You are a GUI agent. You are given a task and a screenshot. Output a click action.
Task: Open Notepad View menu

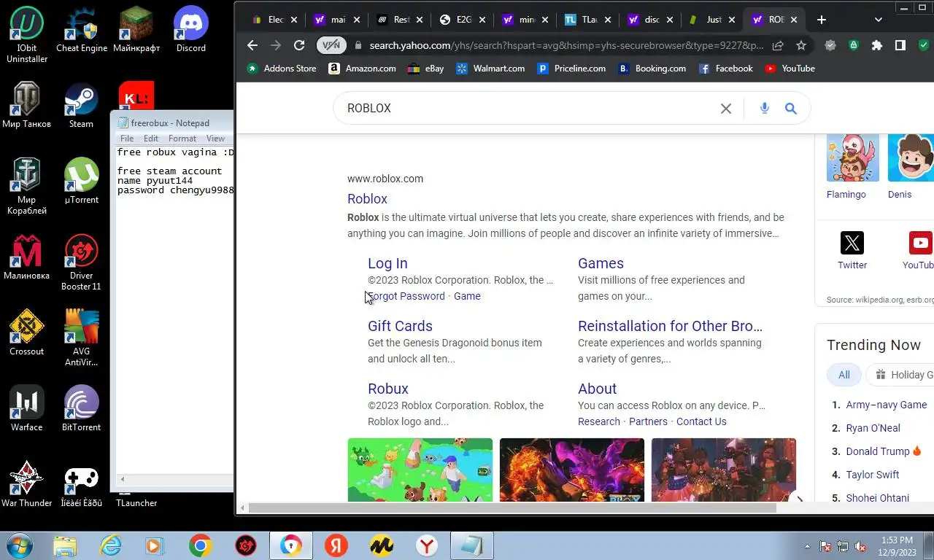point(215,139)
